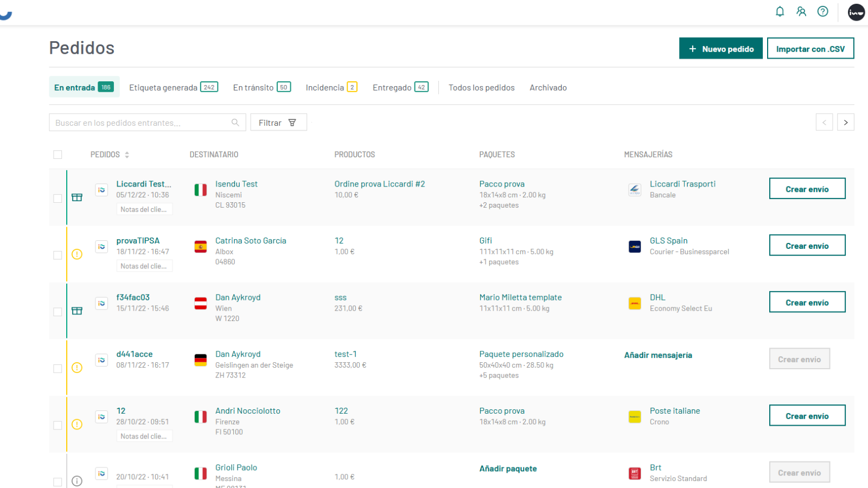Image resolution: width=868 pixels, height=488 pixels.
Task: Go to the previous page arrow
Action: coord(824,123)
